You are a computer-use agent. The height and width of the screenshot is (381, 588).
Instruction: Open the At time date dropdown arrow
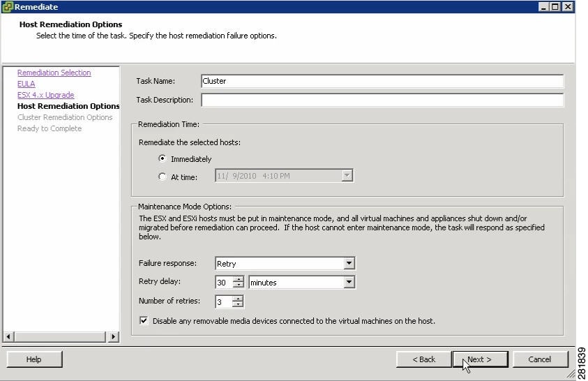click(347, 176)
